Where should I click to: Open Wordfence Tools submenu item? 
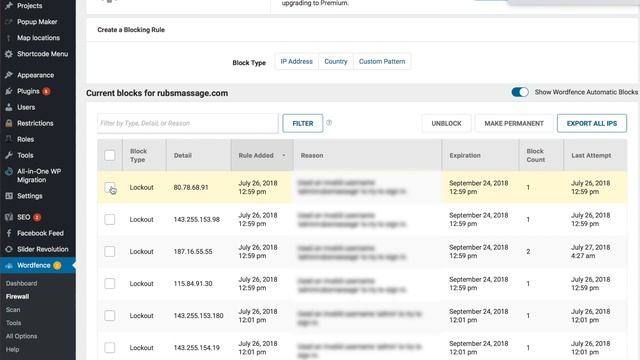[13, 323]
